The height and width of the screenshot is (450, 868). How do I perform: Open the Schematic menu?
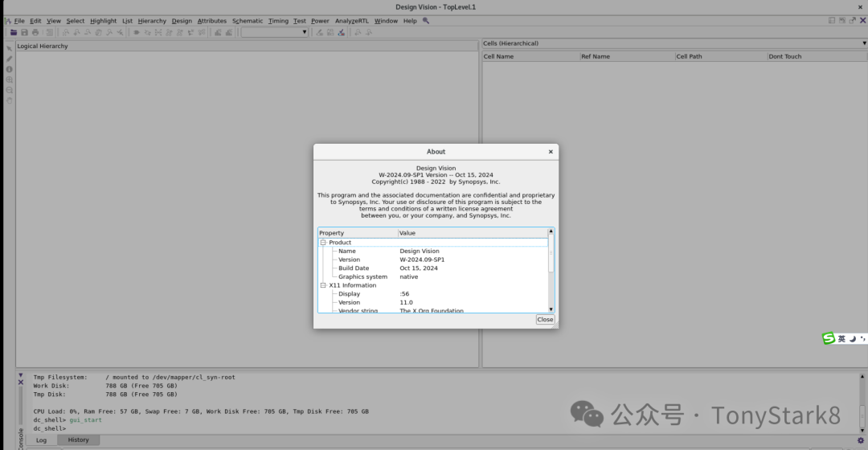tap(248, 20)
